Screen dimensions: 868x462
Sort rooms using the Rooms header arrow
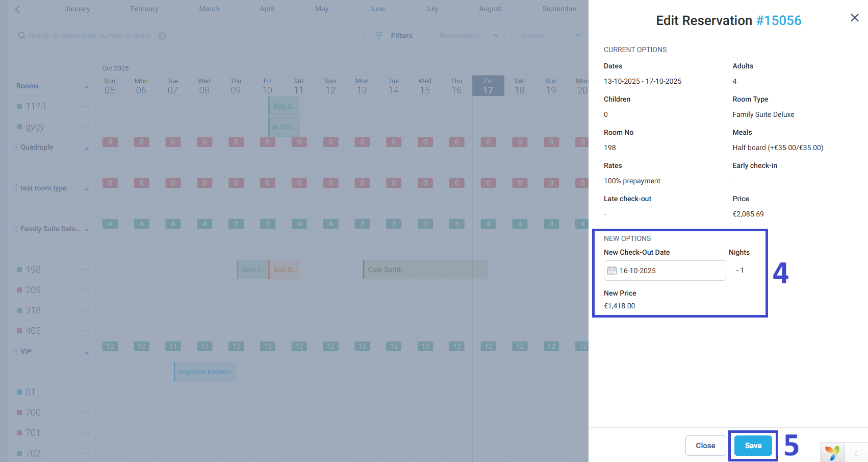tap(87, 87)
